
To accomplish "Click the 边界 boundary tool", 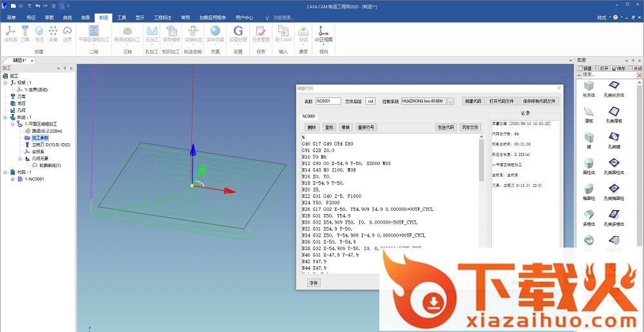I will (67, 34).
